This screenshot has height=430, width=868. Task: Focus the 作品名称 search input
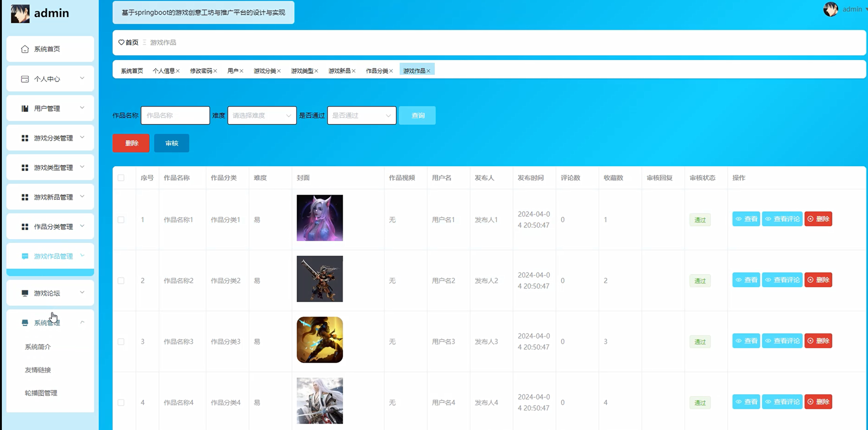175,116
